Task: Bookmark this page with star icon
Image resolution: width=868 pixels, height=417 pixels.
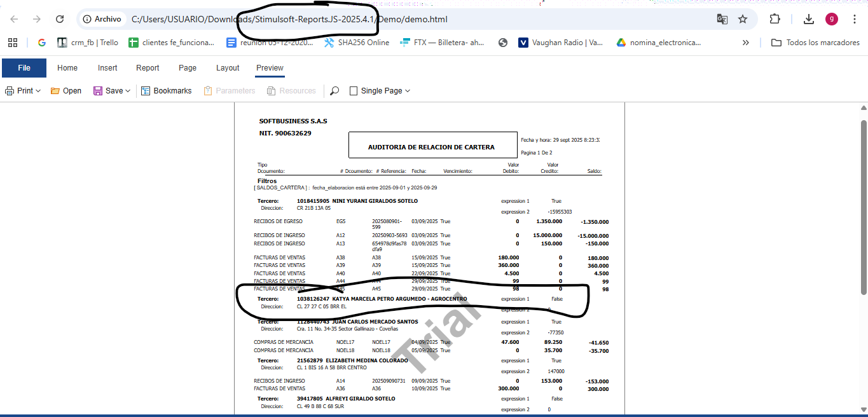Action: [x=742, y=19]
